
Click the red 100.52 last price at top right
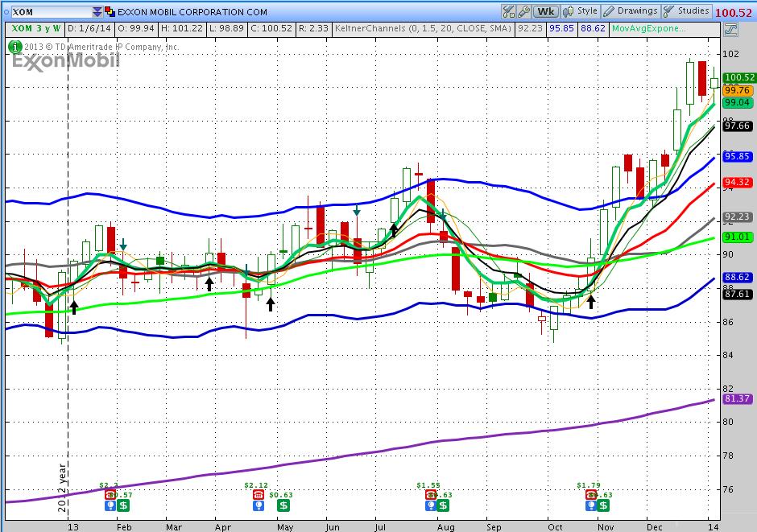click(x=734, y=13)
